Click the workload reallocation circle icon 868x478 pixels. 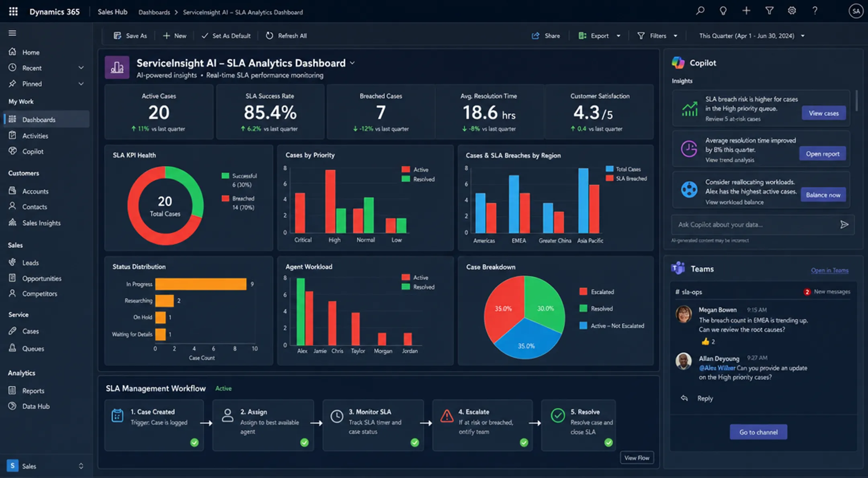click(689, 190)
